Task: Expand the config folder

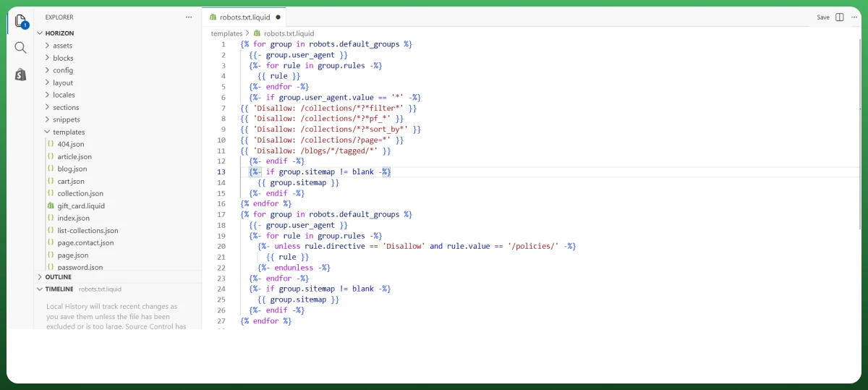Action: click(63, 70)
